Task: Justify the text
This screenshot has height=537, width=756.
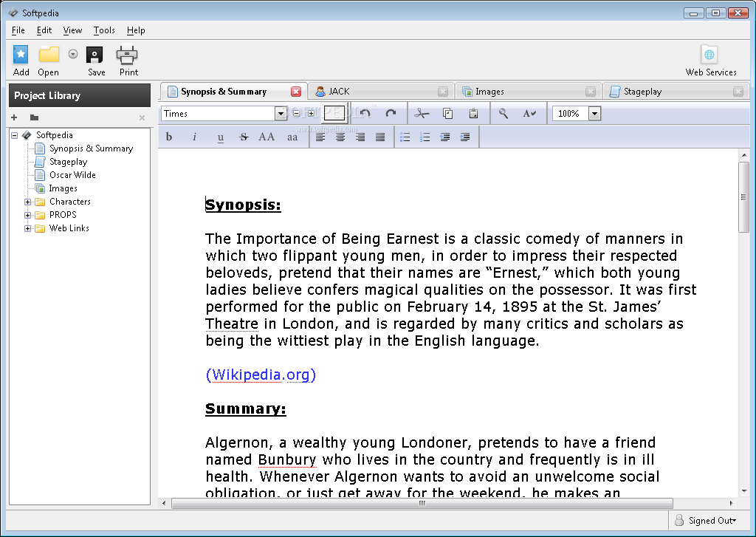Action: (380, 137)
